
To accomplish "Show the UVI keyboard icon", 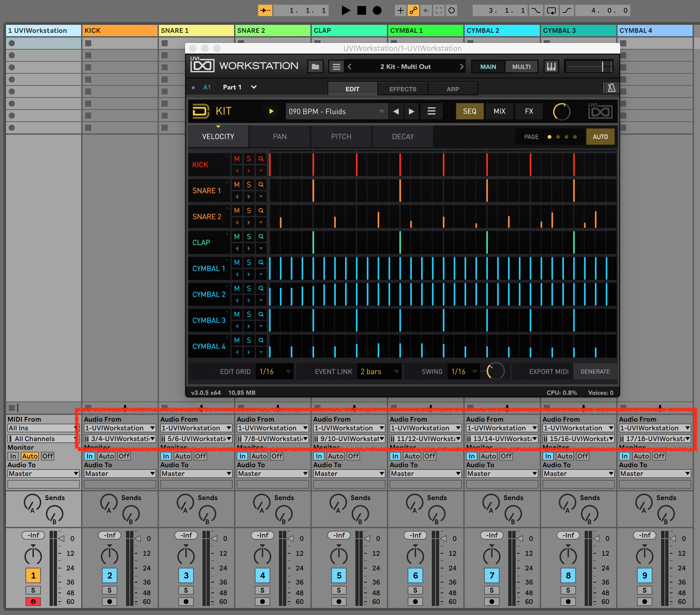I will click(x=551, y=66).
